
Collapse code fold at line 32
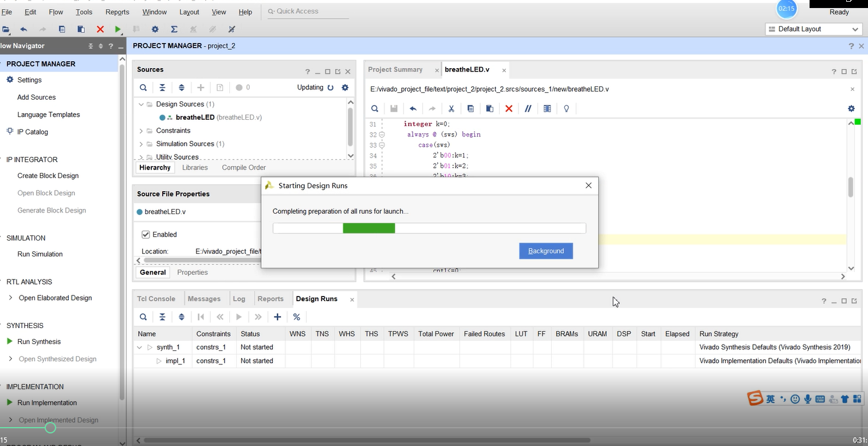[x=382, y=135]
